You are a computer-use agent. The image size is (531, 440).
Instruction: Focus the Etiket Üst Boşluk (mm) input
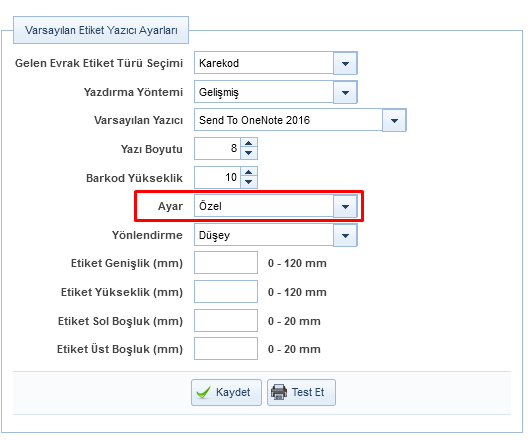pos(226,349)
